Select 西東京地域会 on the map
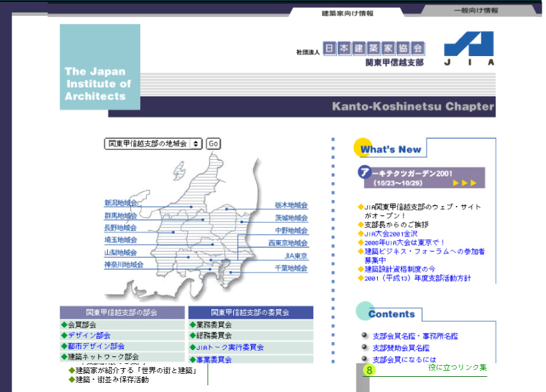 (x=288, y=243)
